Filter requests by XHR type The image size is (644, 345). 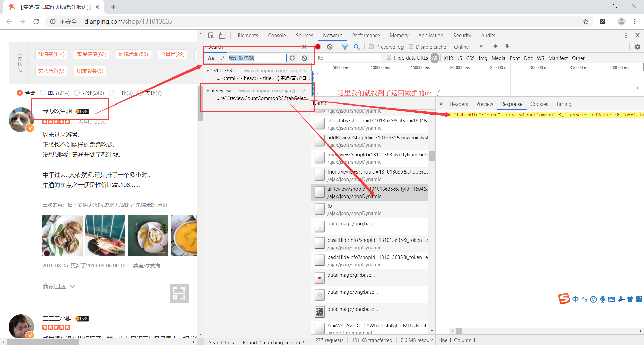pos(448,58)
